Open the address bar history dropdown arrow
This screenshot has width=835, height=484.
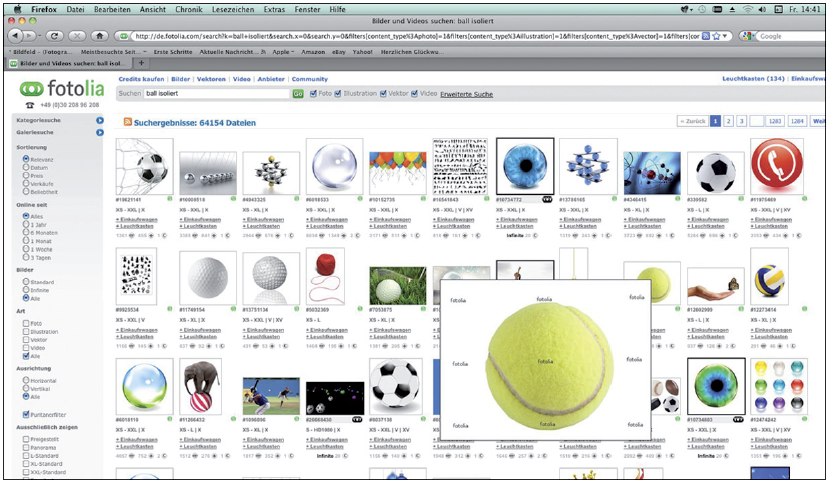coord(725,36)
